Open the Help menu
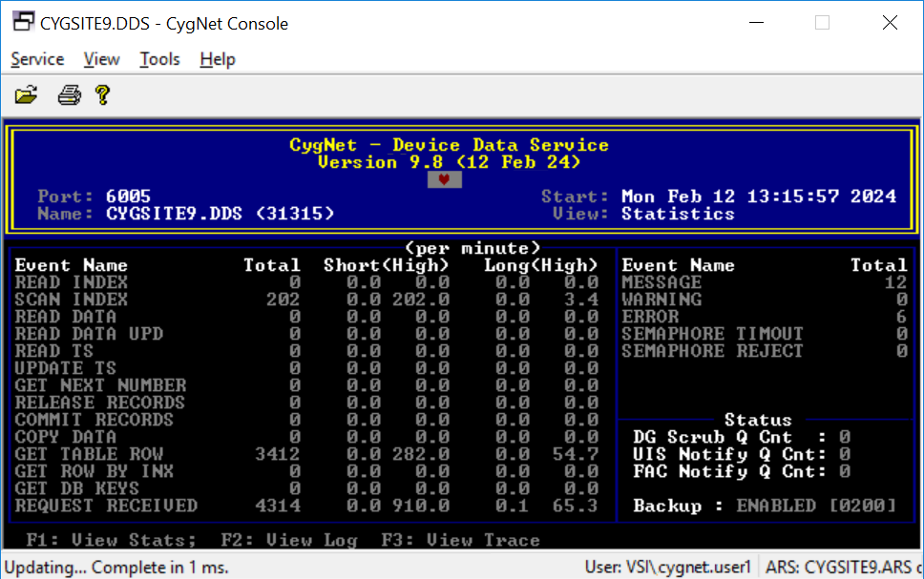This screenshot has height=579, width=924. click(x=218, y=59)
